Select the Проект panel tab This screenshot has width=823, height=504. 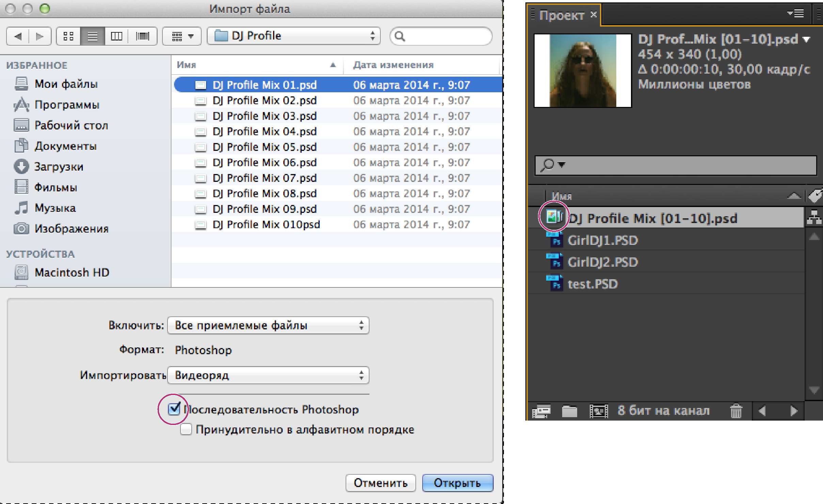562,15
